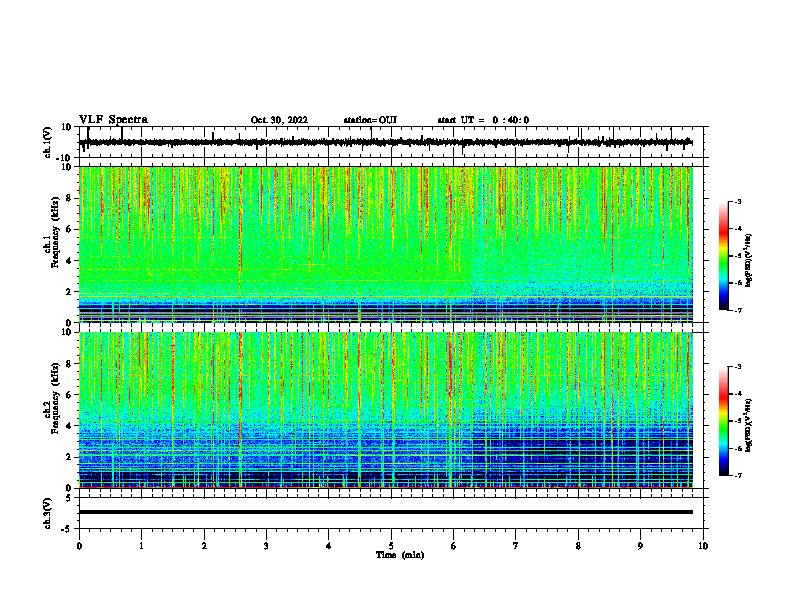Click the "6" tick on ch.1 frequency axis
The height and width of the screenshot is (612, 792).
[x=69, y=229]
